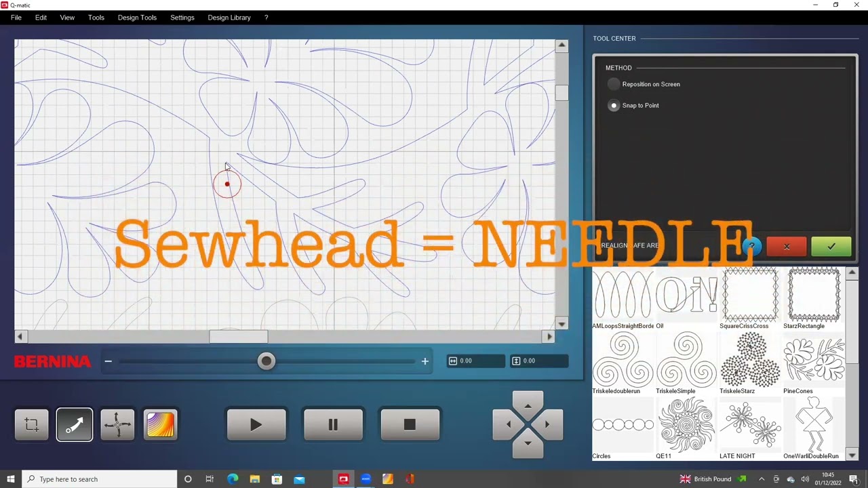Image resolution: width=868 pixels, height=488 pixels.
Task: Select the TriskeleSimple design thumbnail
Action: [686, 360]
